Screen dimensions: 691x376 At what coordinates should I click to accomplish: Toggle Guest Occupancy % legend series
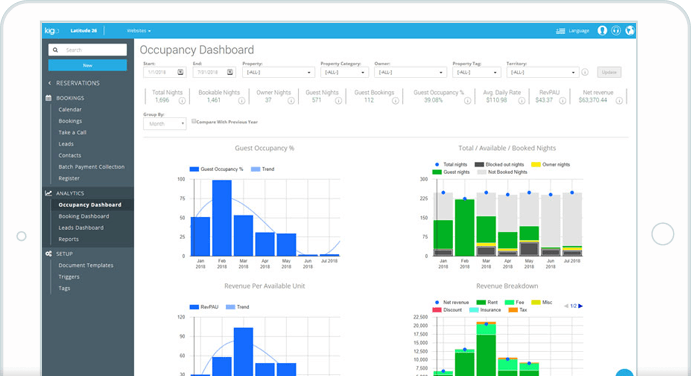[216, 169]
